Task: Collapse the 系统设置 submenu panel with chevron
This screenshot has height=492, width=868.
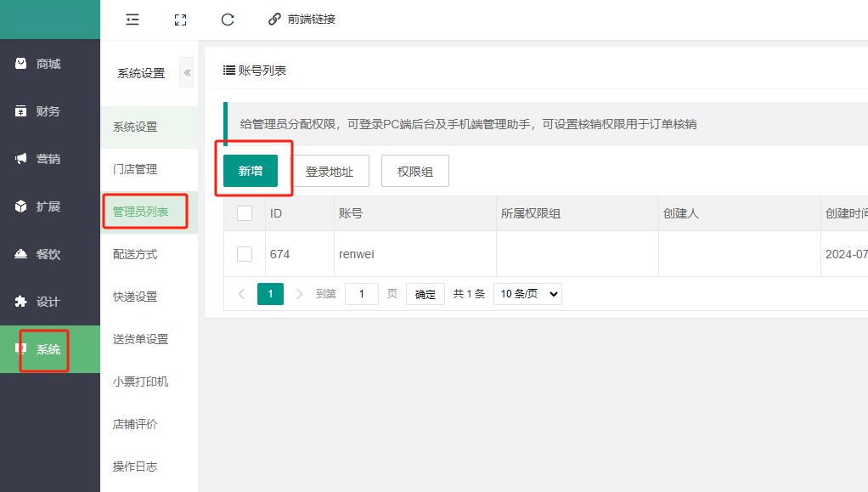Action: 187,73
